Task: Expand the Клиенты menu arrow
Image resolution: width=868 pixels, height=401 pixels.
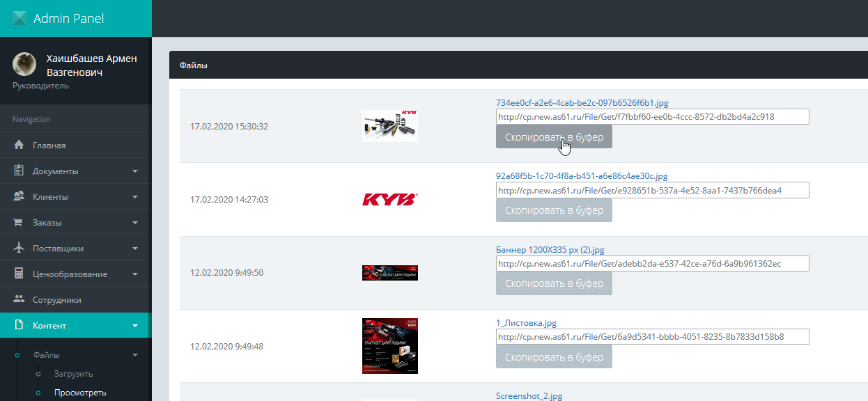Action: pyautogui.click(x=135, y=197)
